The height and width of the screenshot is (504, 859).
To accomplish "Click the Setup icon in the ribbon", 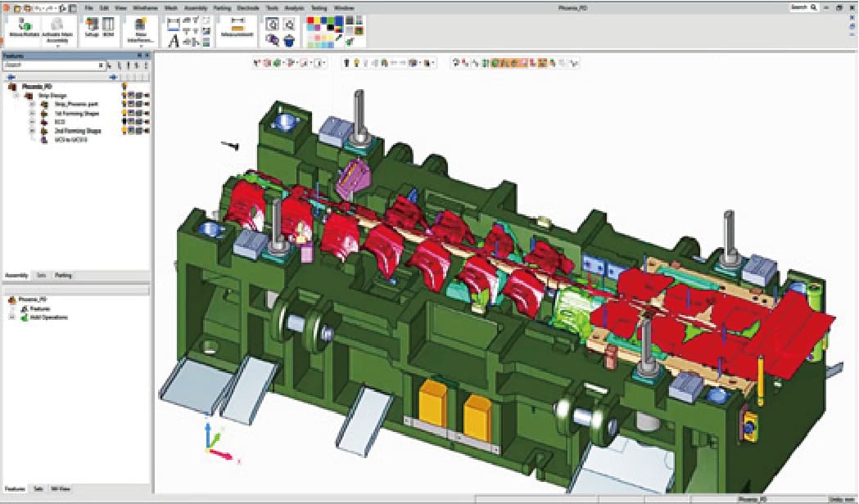I will 92,27.
